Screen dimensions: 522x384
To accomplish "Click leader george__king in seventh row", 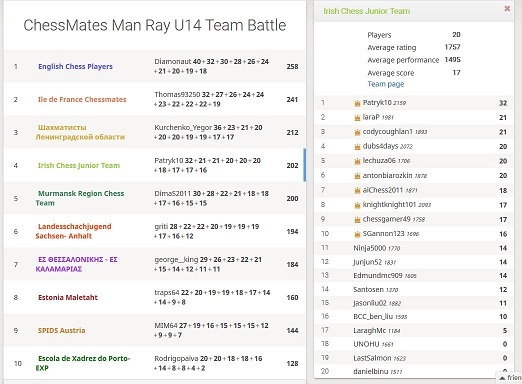I will (x=176, y=259).
